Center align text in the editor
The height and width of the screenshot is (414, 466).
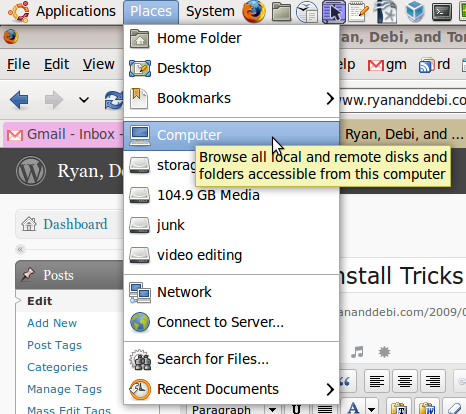coord(405,381)
